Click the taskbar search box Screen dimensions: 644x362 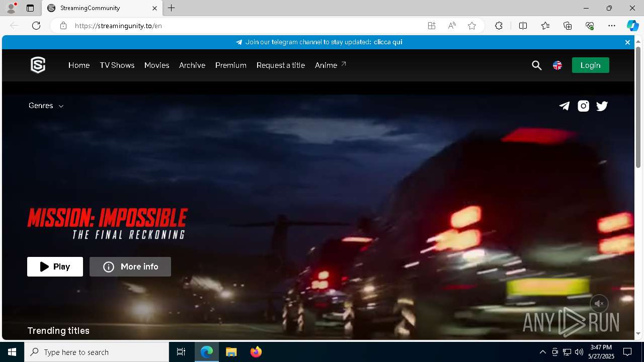click(97, 352)
